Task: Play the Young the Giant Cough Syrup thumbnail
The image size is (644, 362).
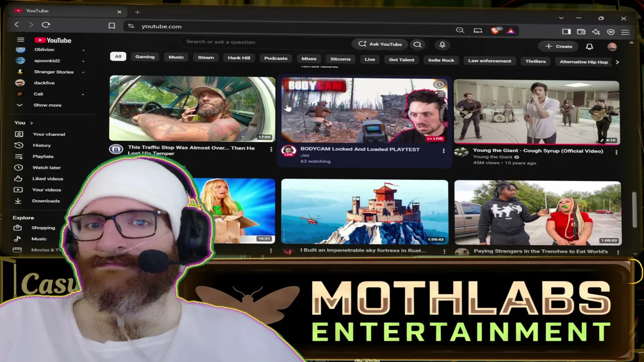Action: tap(536, 113)
